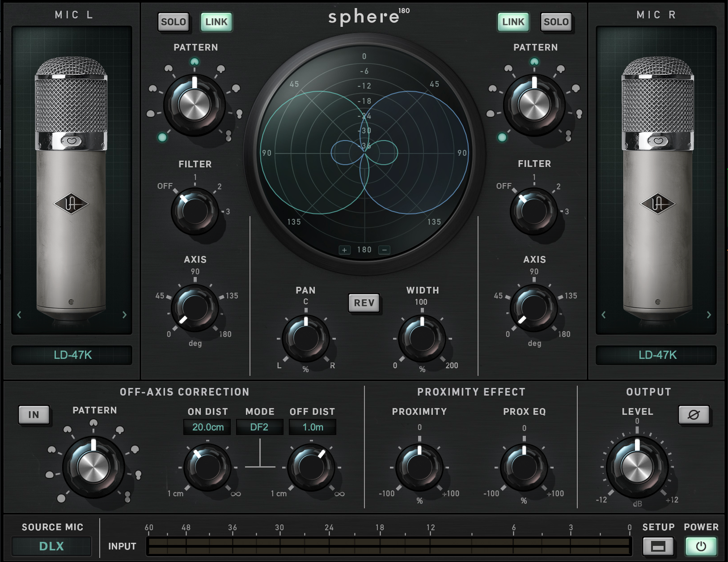Image resolution: width=728 pixels, height=562 pixels.
Task: Toggle the left mic LINK button
Action: pos(216,22)
